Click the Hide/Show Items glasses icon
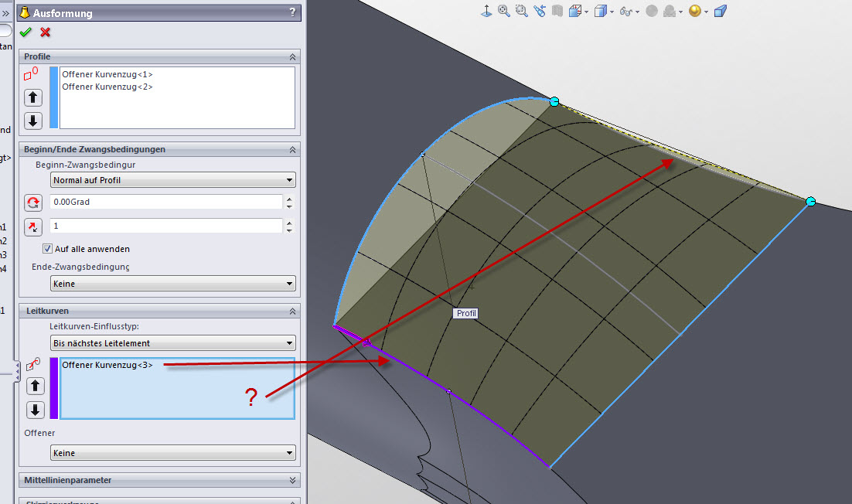Viewport: 852px width, 504px height. 626,11
